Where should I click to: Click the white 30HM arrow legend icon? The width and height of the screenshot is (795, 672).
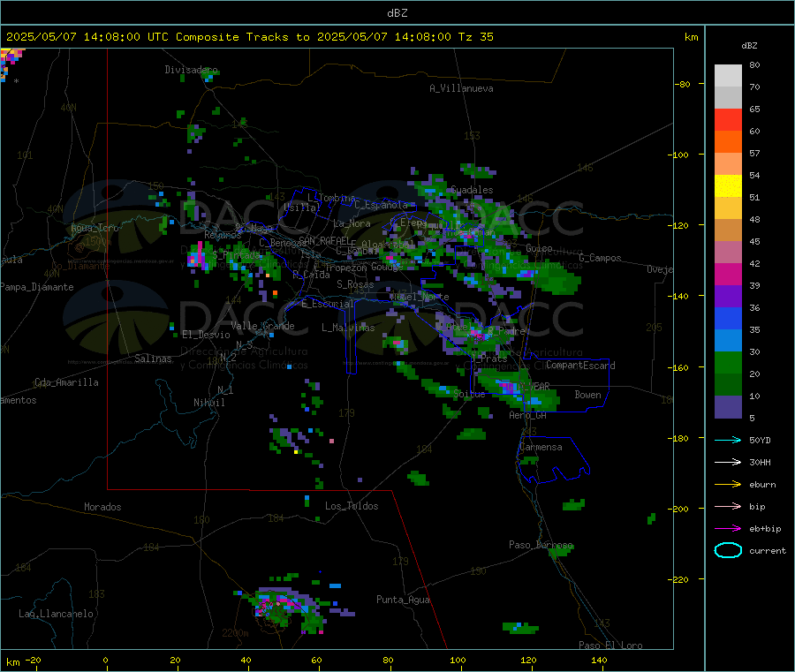[x=728, y=462]
